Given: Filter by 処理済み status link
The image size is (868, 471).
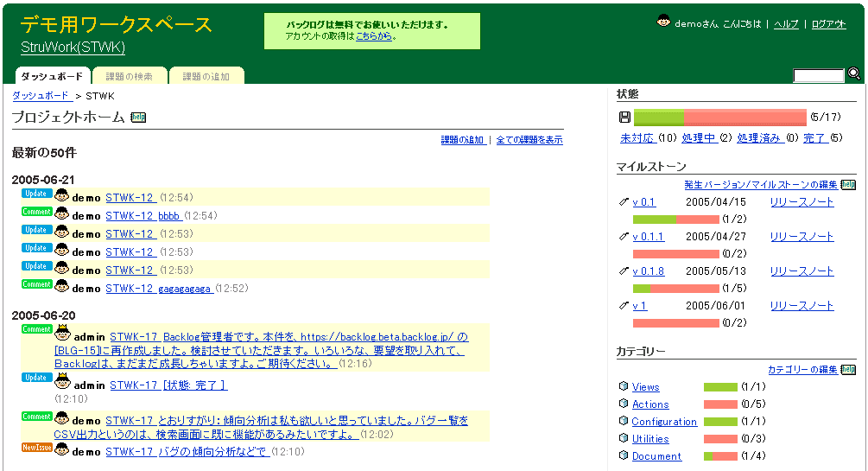Looking at the screenshot, I should tap(761, 138).
